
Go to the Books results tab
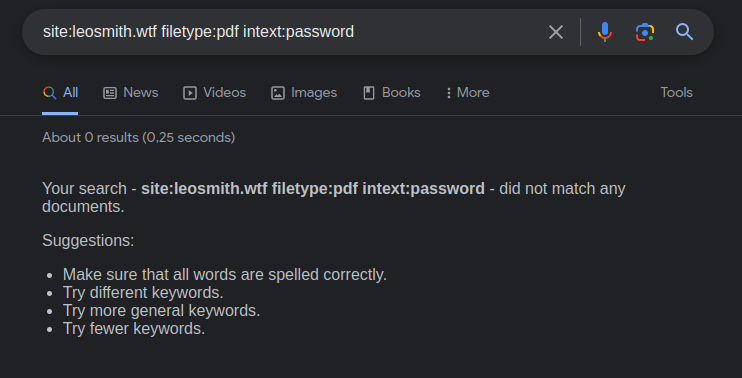[391, 93]
